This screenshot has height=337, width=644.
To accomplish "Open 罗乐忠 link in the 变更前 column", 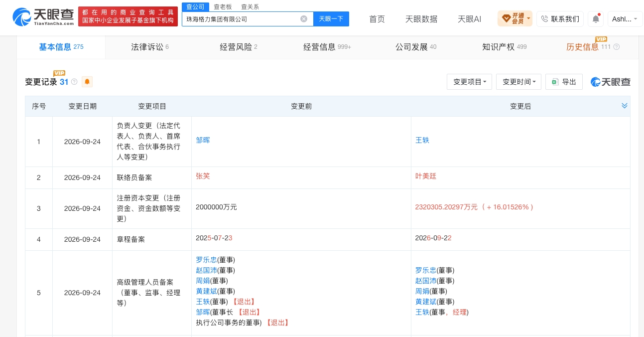I will [x=206, y=260].
